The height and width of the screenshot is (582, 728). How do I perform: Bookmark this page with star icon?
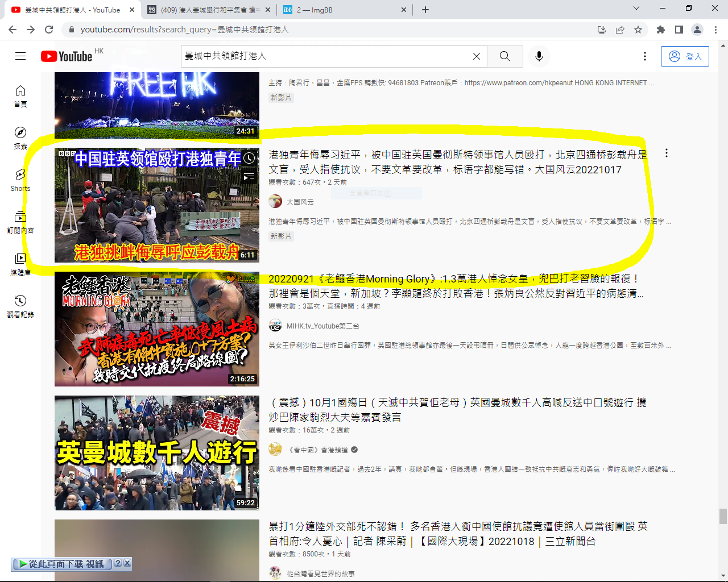tap(638, 30)
